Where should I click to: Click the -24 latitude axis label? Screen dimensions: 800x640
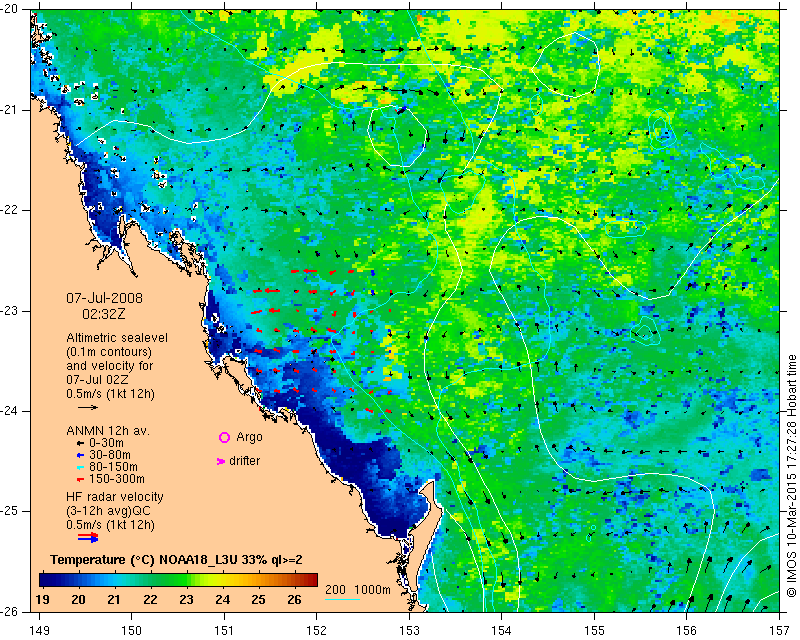tap(9, 411)
